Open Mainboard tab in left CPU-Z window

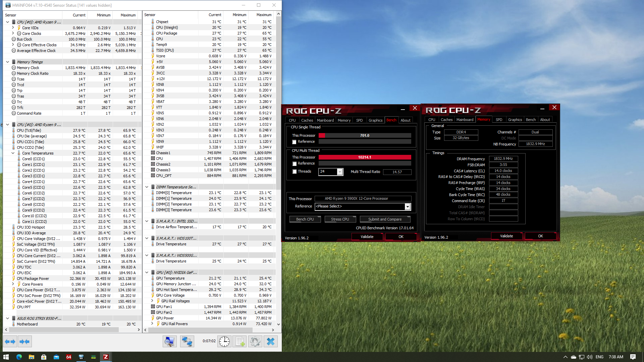[325, 120]
